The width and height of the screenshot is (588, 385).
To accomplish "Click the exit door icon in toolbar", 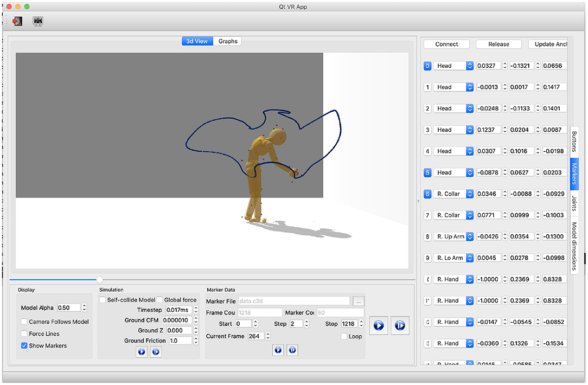I will 17,21.
